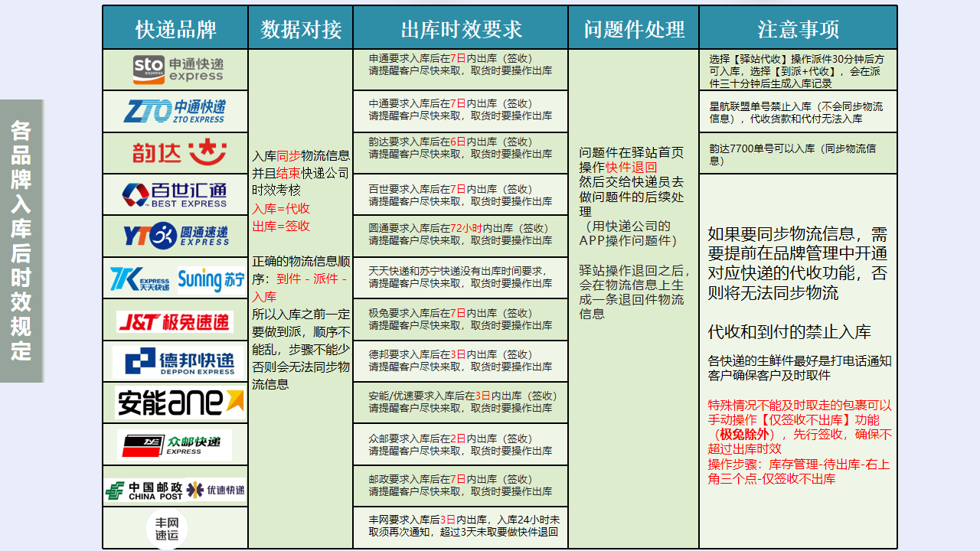Select the 邮政要求入库后在7日内出库 cell

pos(461,486)
